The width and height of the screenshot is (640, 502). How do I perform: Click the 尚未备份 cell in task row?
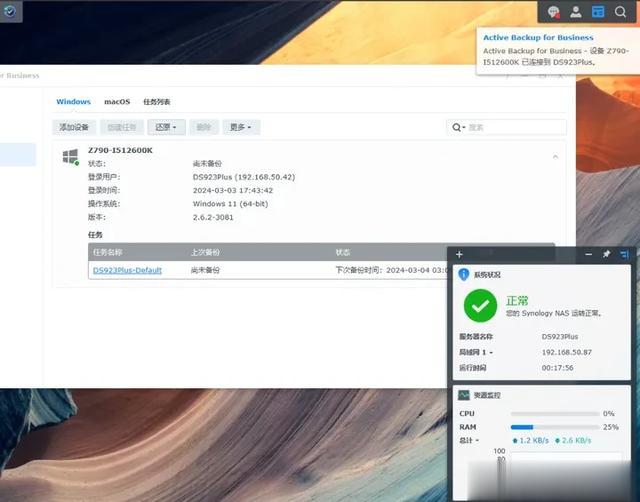(205, 270)
